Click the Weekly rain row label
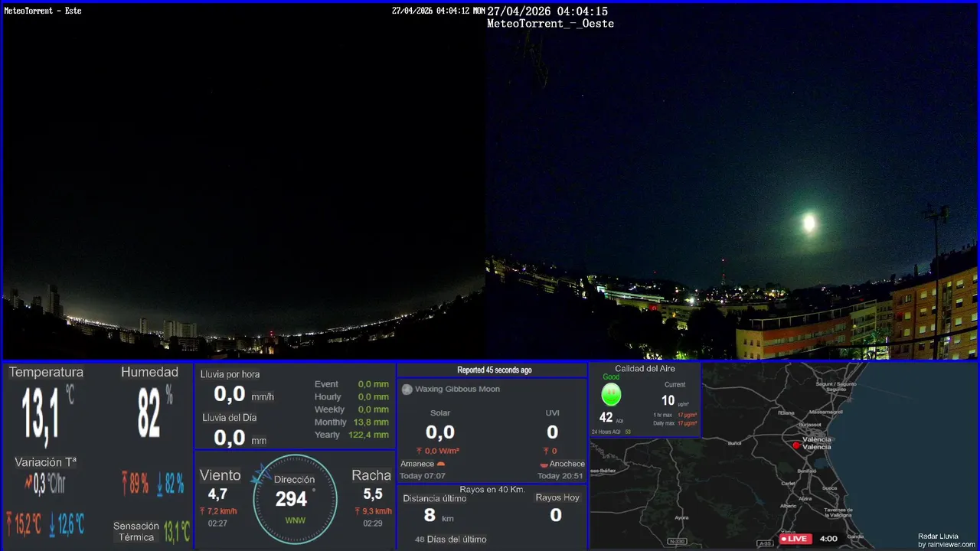 329,409
